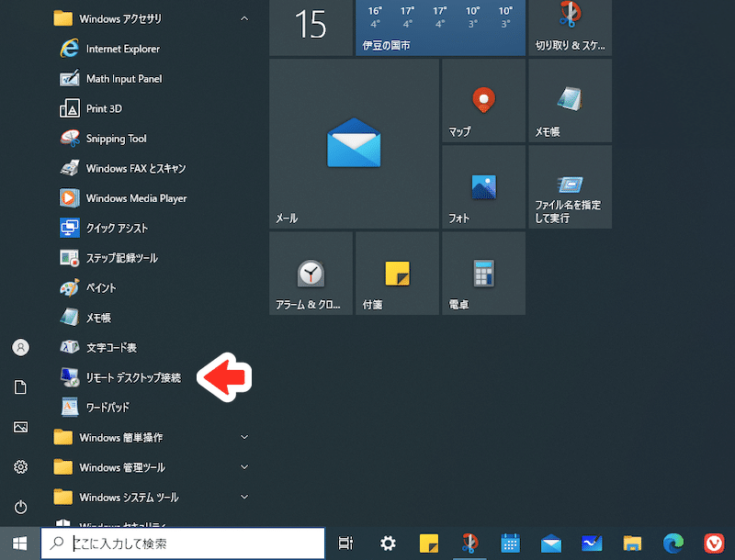The image size is (735, 560).
Task: Open メモ帳 in the app list
Action: pyautogui.click(x=150, y=318)
